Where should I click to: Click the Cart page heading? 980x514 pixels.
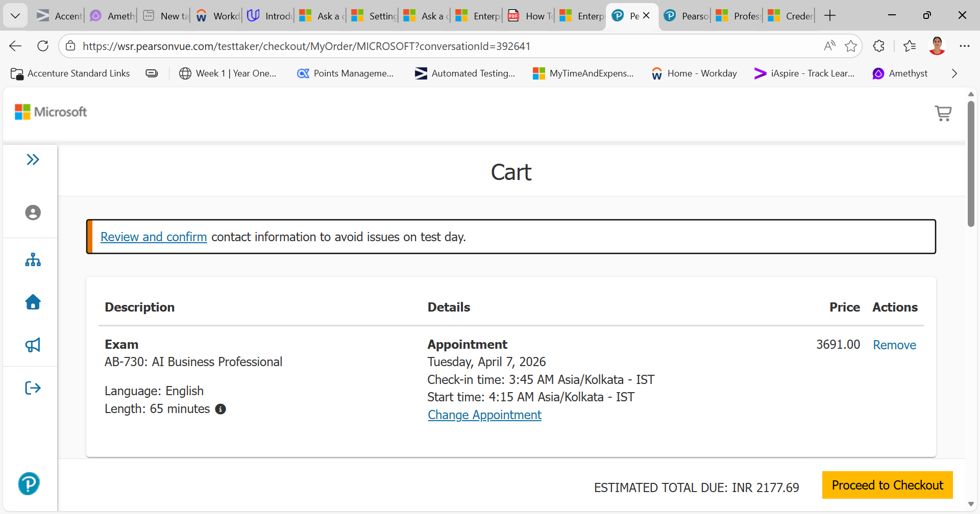tap(511, 172)
